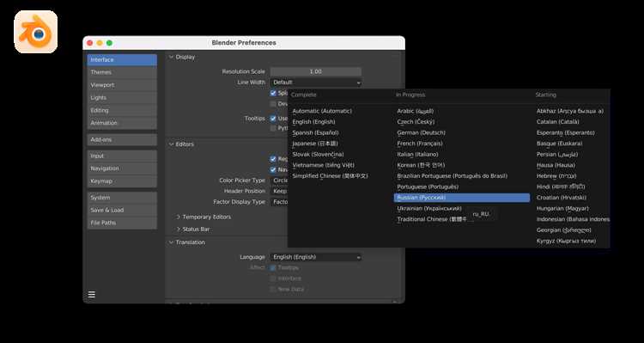Viewport: 644px width, 343px height.
Task: Select Japanese language option
Action: click(315, 144)
